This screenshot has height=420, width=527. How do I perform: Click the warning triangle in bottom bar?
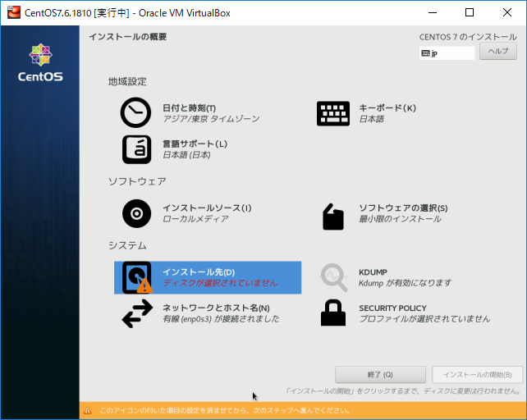[x=87, y=411]
